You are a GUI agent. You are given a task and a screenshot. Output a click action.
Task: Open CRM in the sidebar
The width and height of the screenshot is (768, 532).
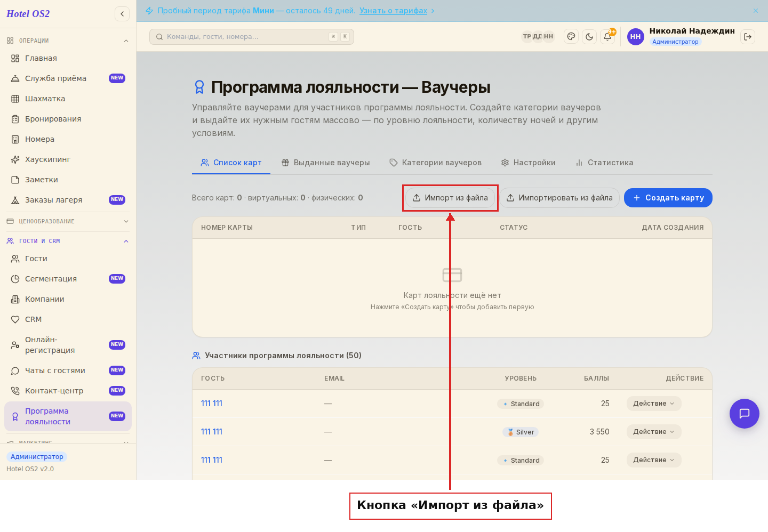[68, 319]
